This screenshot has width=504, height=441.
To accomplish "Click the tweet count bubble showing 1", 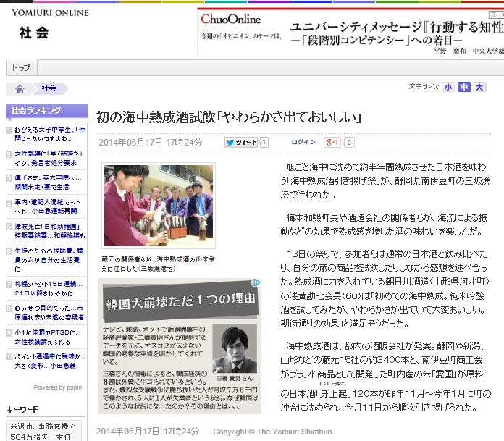I will coord(264,143).
